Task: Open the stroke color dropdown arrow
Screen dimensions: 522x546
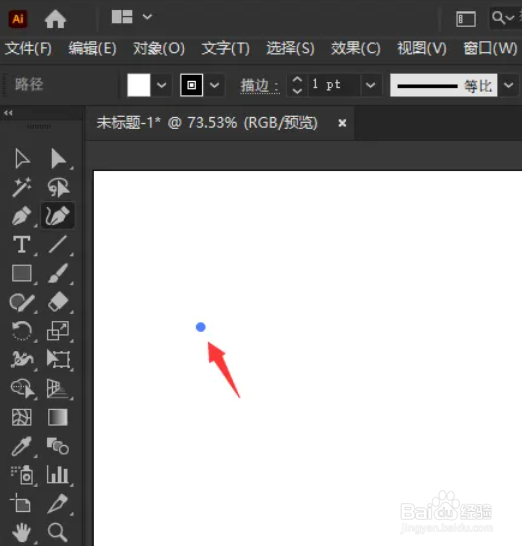Action: click(214, 85)
